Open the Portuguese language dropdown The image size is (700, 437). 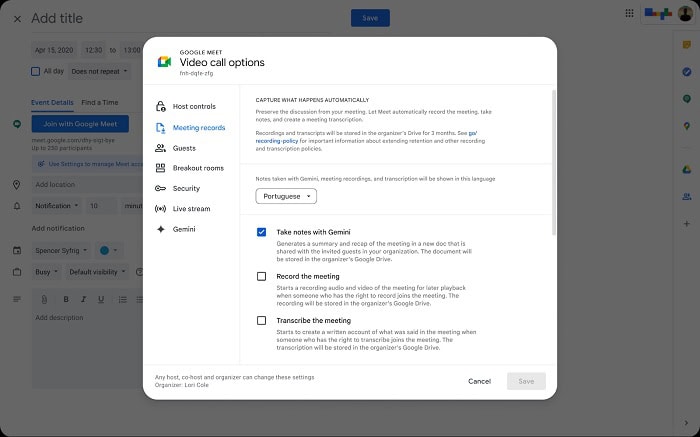[286, 196]
